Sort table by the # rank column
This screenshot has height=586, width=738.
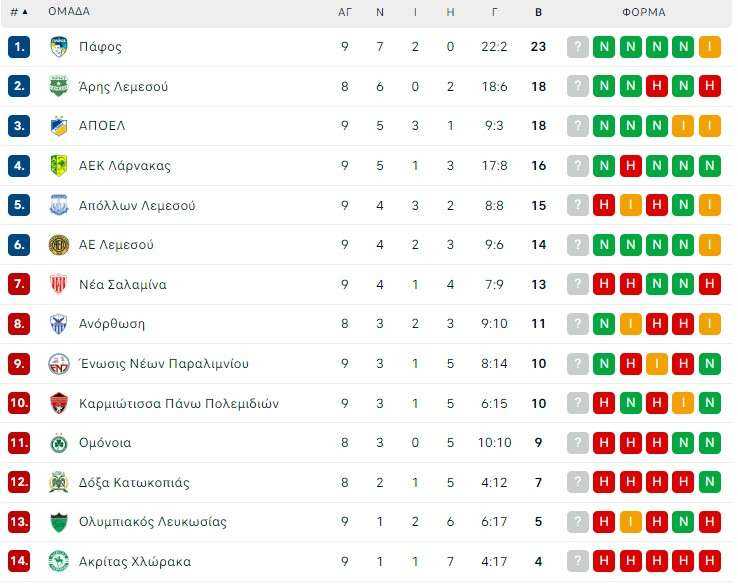[19, 12]
